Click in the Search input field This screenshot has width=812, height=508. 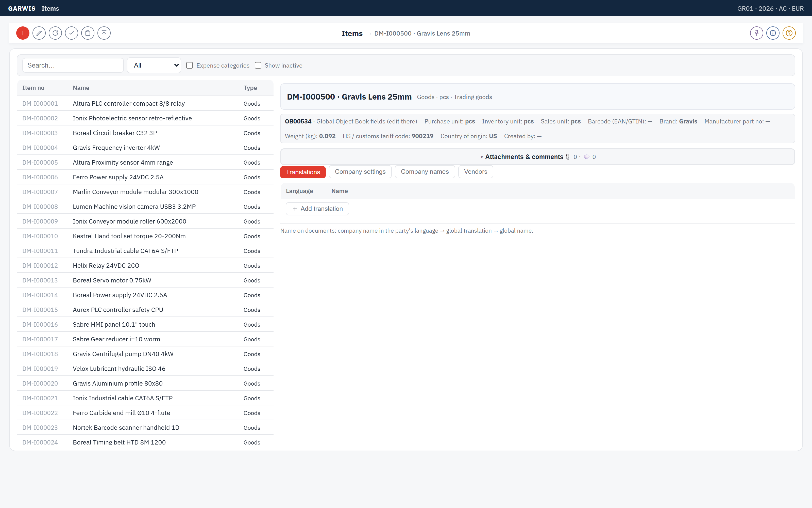[x=73, y=66]
